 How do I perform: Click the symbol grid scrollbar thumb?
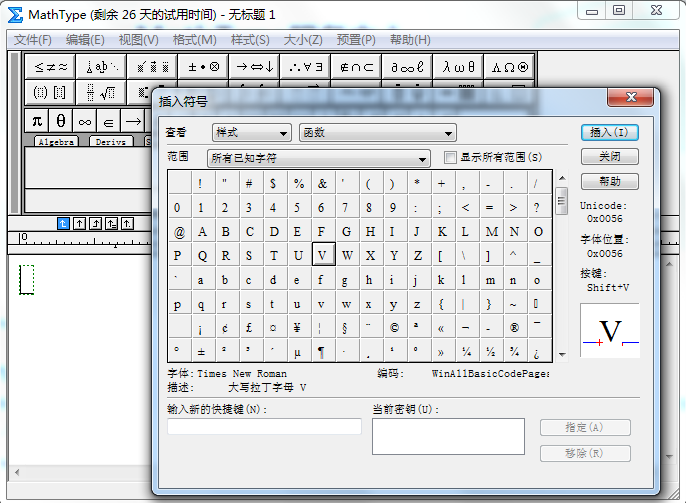pos(561,201)
